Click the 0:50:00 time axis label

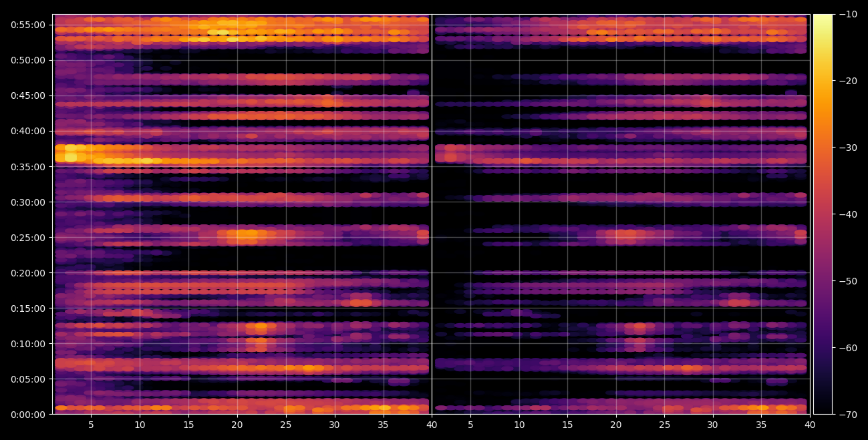28,60
